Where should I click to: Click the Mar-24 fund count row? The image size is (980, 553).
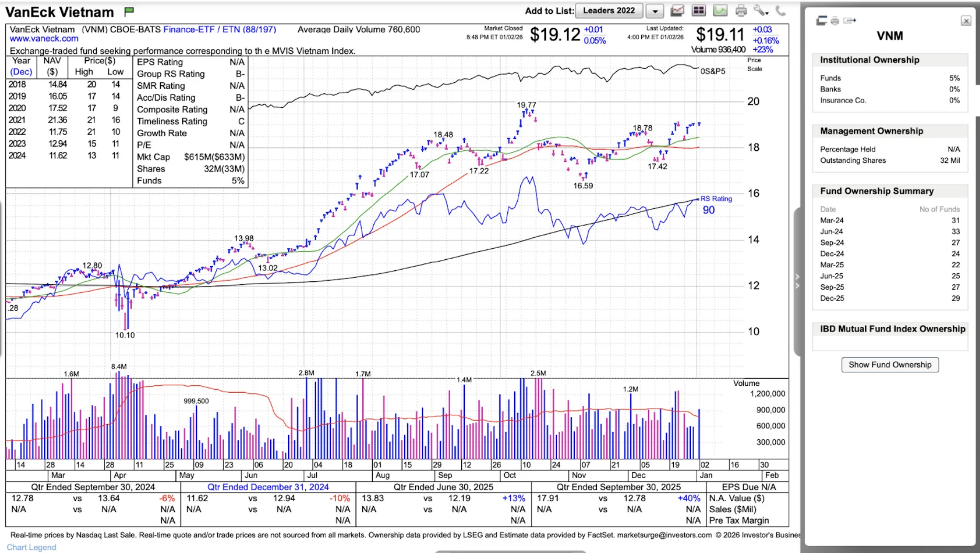(x=890, y=220)
